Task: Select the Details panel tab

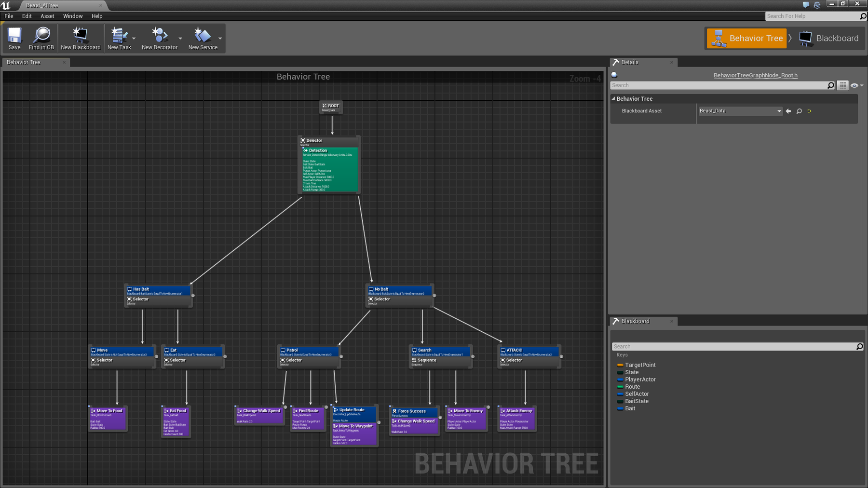Action: click(x=643, y=62)
